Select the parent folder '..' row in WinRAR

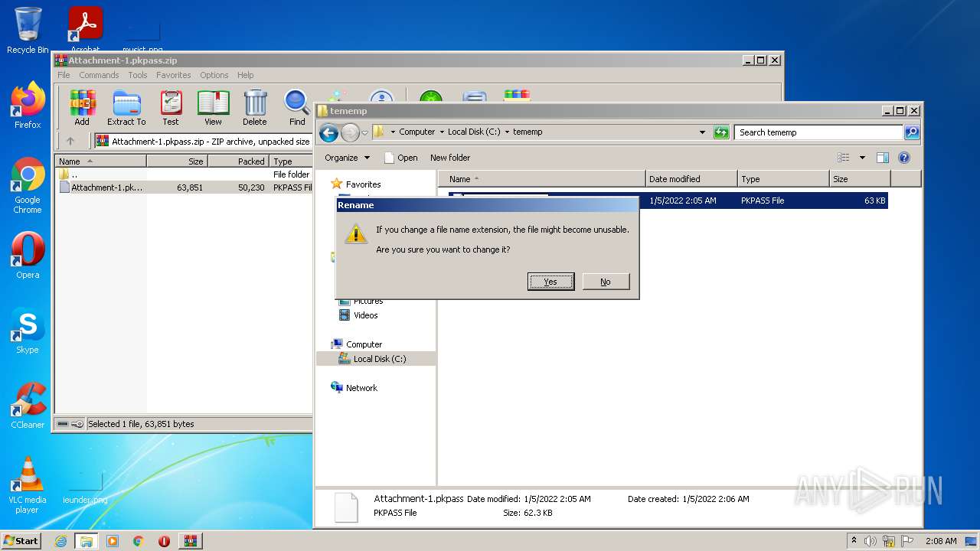point(184,174)
